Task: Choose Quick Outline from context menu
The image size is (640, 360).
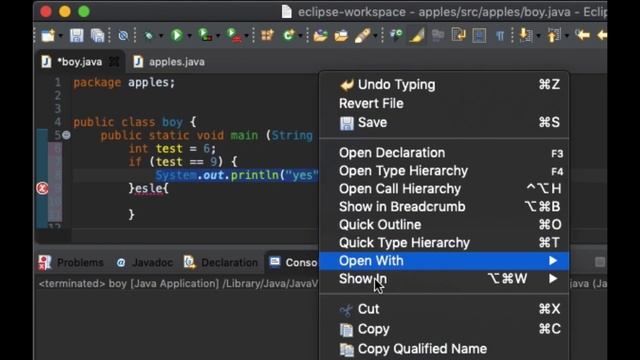Action: [444, 225]
